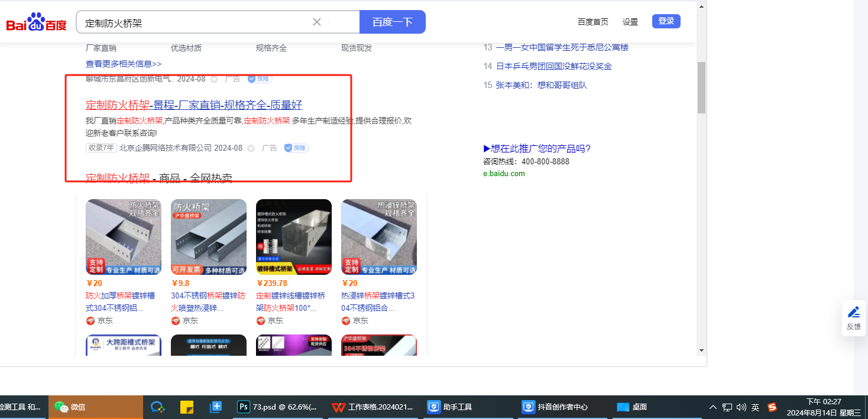Click the e.baidu.com link
The image size is (868, 419).
(504, 174)
